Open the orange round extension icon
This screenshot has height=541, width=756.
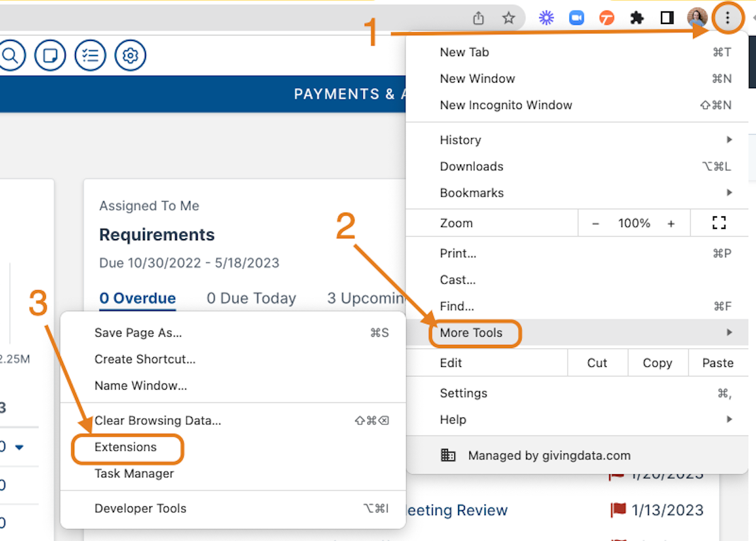coord(607,18)
